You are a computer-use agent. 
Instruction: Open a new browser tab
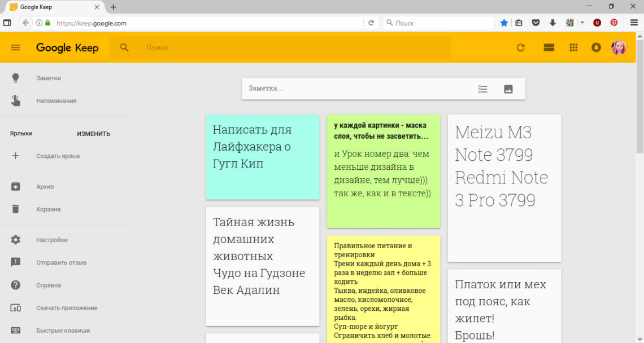114,7
